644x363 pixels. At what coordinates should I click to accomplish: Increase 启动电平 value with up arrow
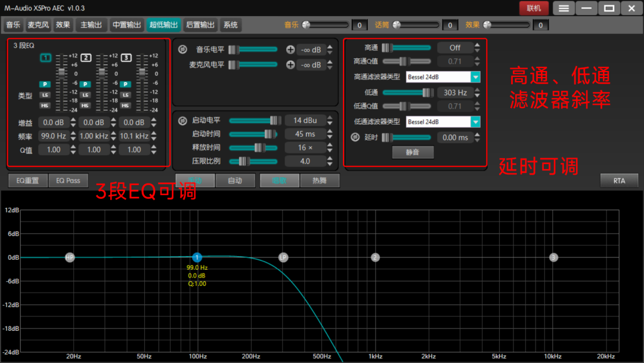pyautogui.click(x=330, y=118)
